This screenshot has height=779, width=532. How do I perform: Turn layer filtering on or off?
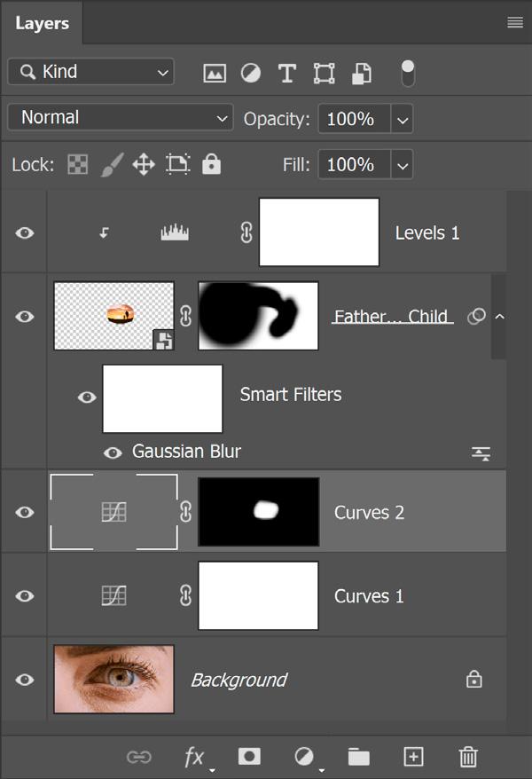(408, 74)
